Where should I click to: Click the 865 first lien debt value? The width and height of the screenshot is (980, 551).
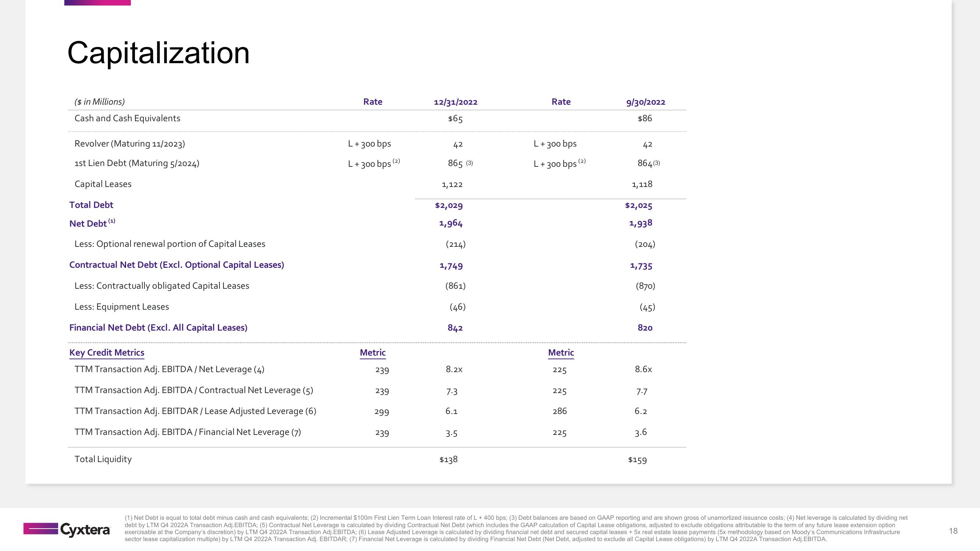pos(455,163)
